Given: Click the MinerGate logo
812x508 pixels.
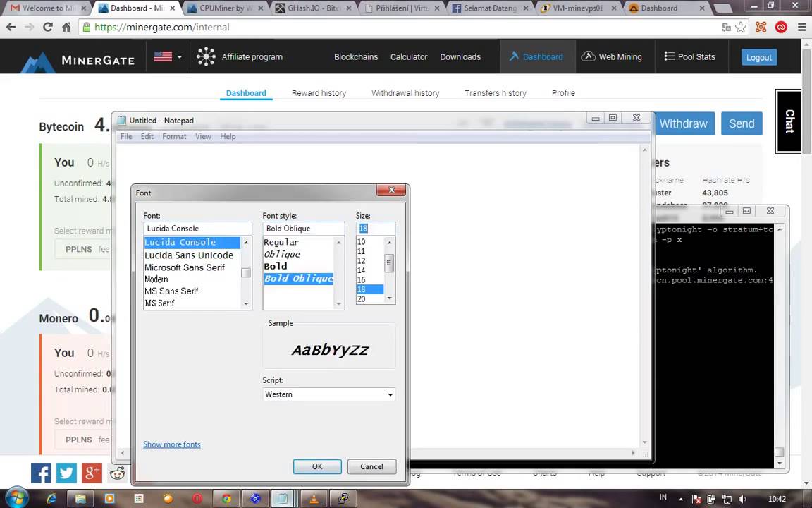Looking at the screenshot, I should pyautogui.click(x=78, y=60).
